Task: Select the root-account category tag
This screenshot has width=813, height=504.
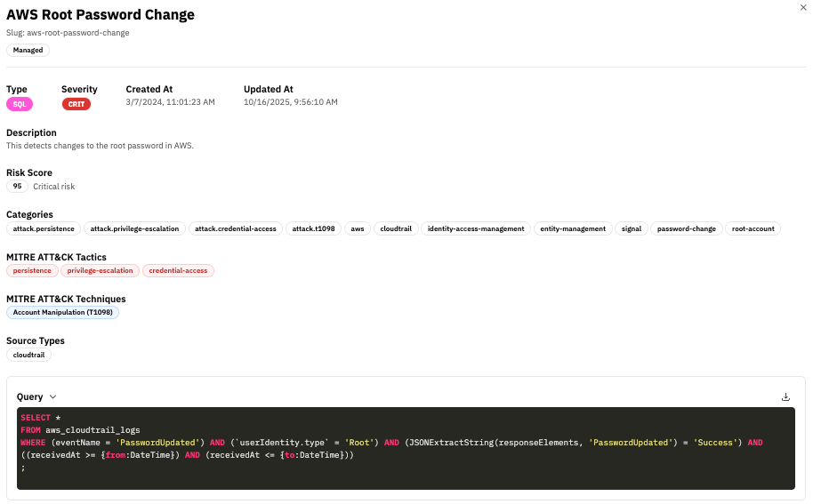Action: coord(753,228)
